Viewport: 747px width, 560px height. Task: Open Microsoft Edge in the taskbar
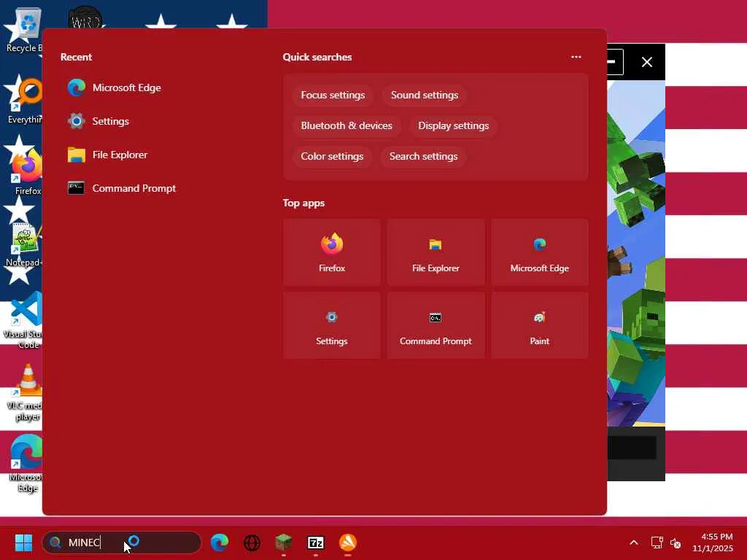pos(220,542)
